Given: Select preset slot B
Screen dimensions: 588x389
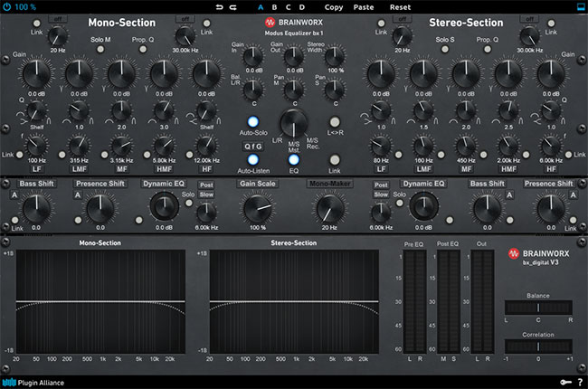Looking at the screenshot, I should (x=274, y=7).
